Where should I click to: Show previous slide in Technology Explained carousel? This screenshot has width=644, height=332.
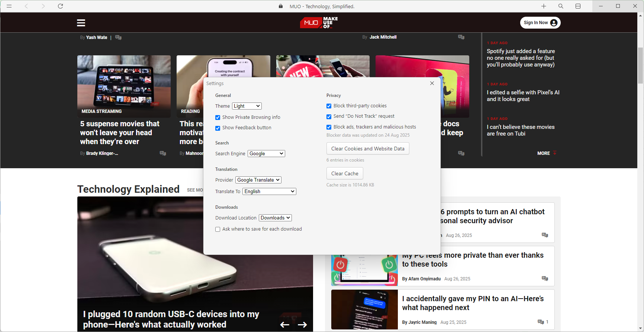click(x=285, y=325)
